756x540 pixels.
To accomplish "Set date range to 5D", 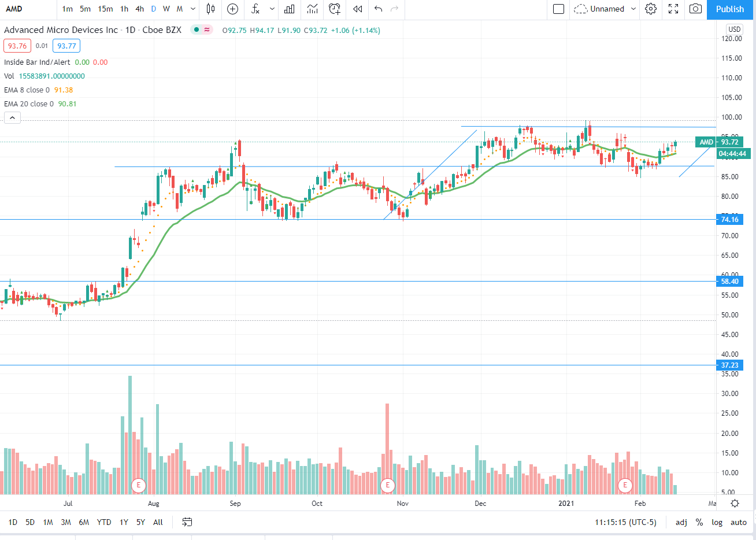I will click(30, 522).
